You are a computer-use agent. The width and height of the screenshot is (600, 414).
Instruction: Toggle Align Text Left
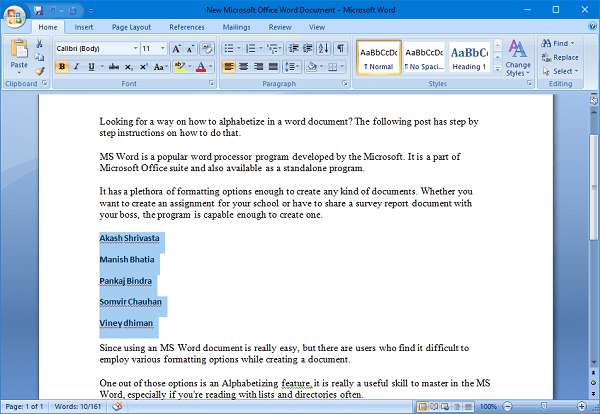pyautogui.click(x=229, y=67)
